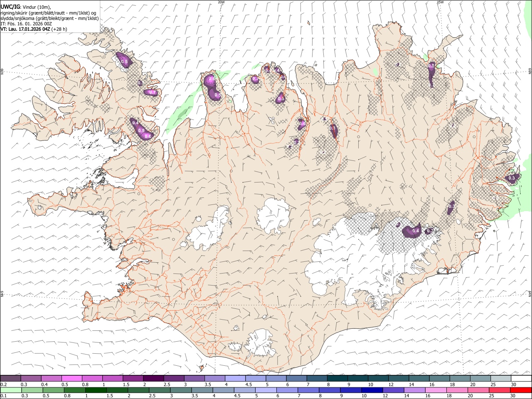This screenshot has width=532, height=399.
Task: Click the 0.3 value on the east coast patch
Action: tap(512, 178)
